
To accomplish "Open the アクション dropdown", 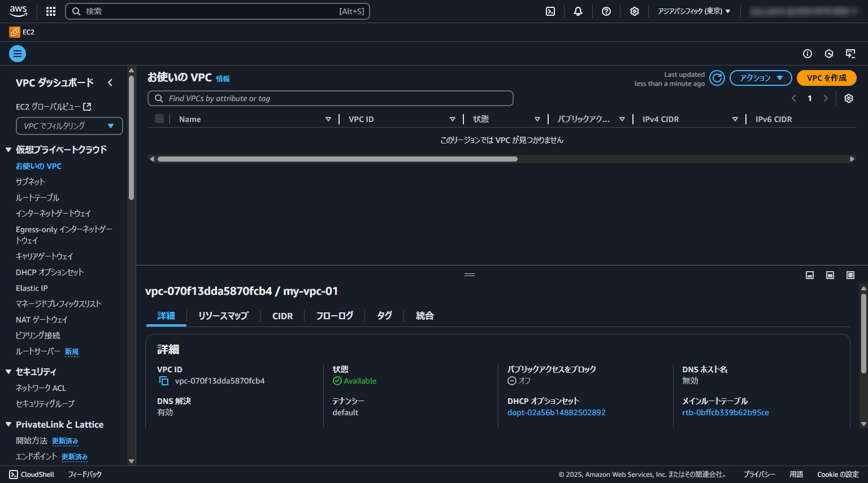I will pyautogui.click(x=761, y=78).
